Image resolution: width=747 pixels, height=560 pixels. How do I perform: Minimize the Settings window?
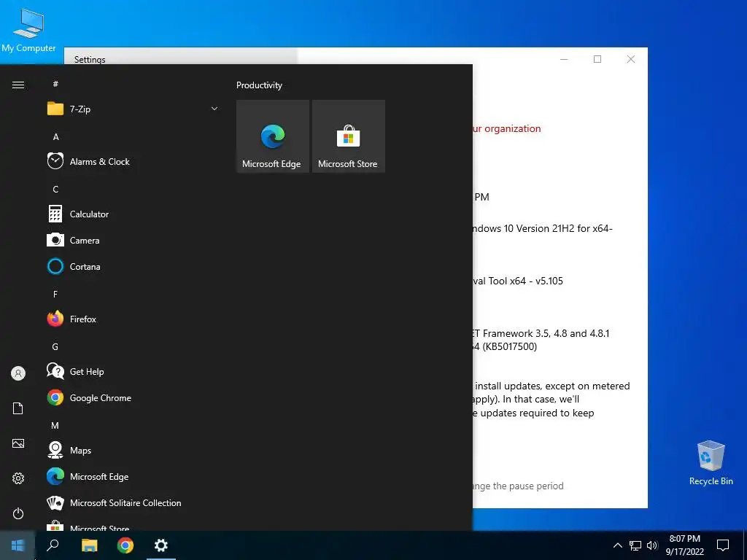(x=564, y=59)
